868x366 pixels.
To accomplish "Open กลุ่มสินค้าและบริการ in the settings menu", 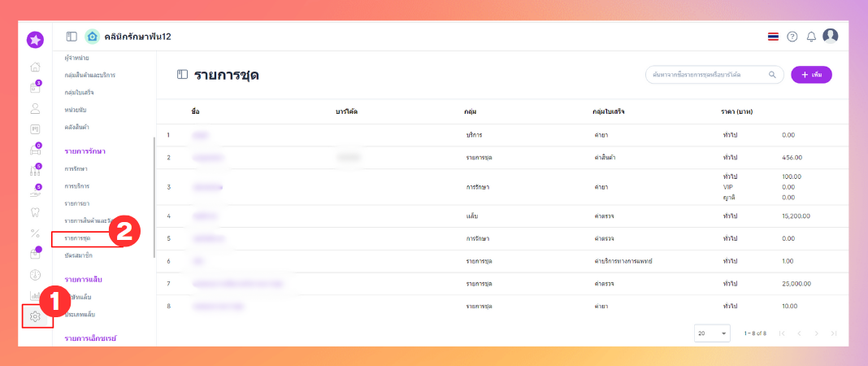I will tap(89, 75).
